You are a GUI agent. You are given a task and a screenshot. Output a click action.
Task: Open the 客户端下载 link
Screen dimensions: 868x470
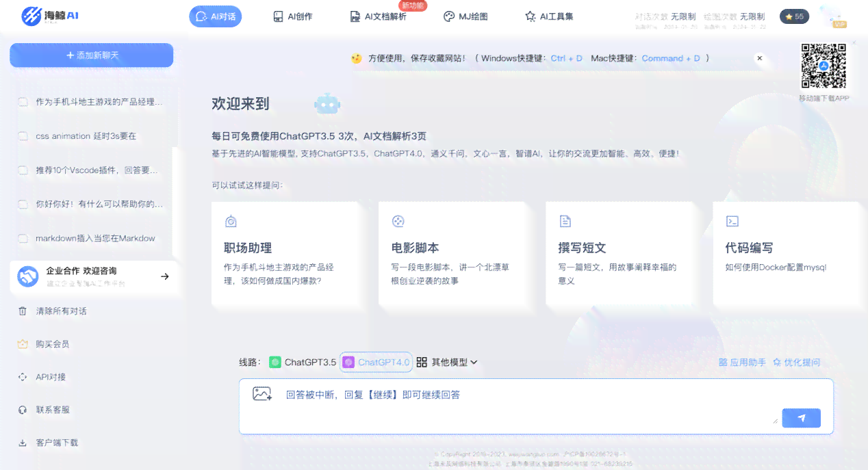tap(57, 443)
